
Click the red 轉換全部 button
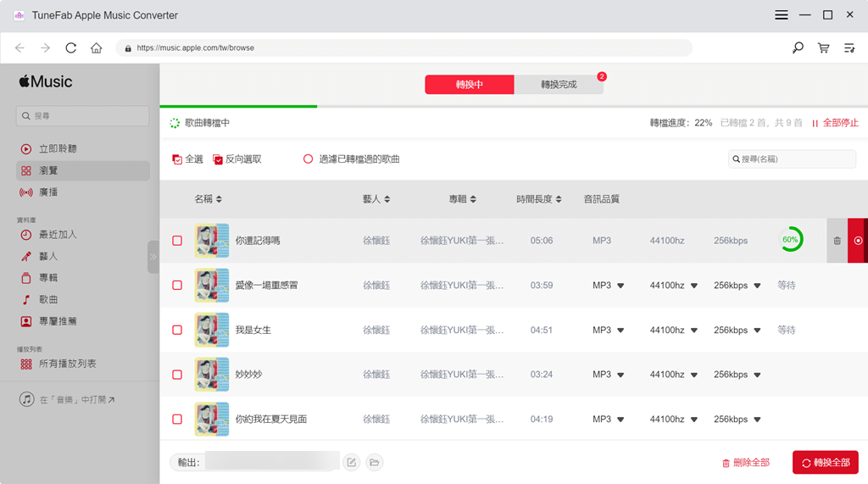coord(826,463)
